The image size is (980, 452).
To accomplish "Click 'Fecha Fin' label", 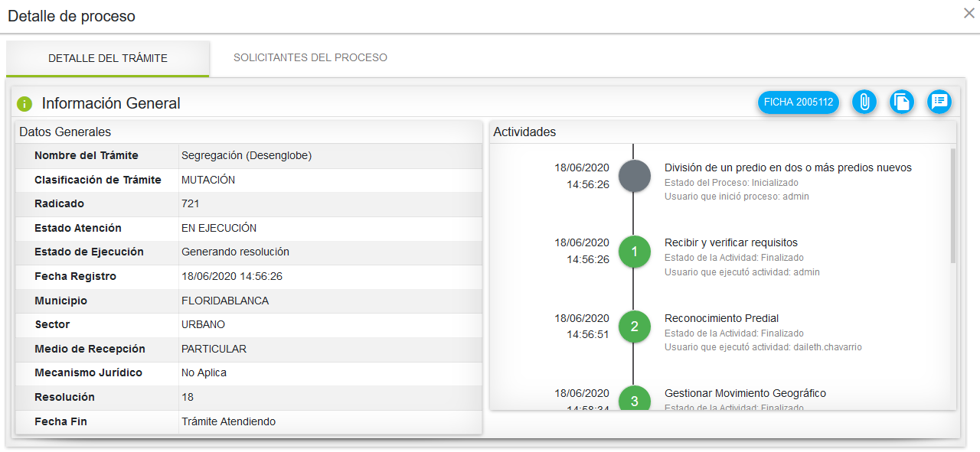I will pos(60,421).
